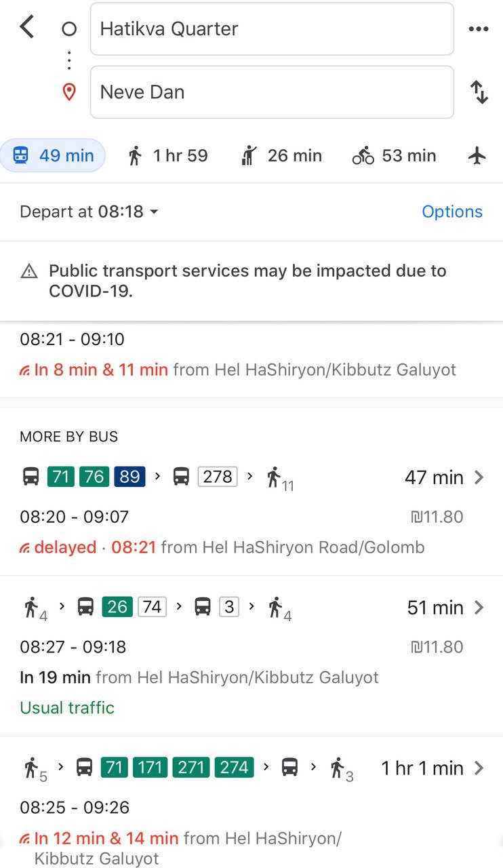503x868 pixels.
Task: Swap origin and destination with the arrows icon
Action: [x=479, y=92]
